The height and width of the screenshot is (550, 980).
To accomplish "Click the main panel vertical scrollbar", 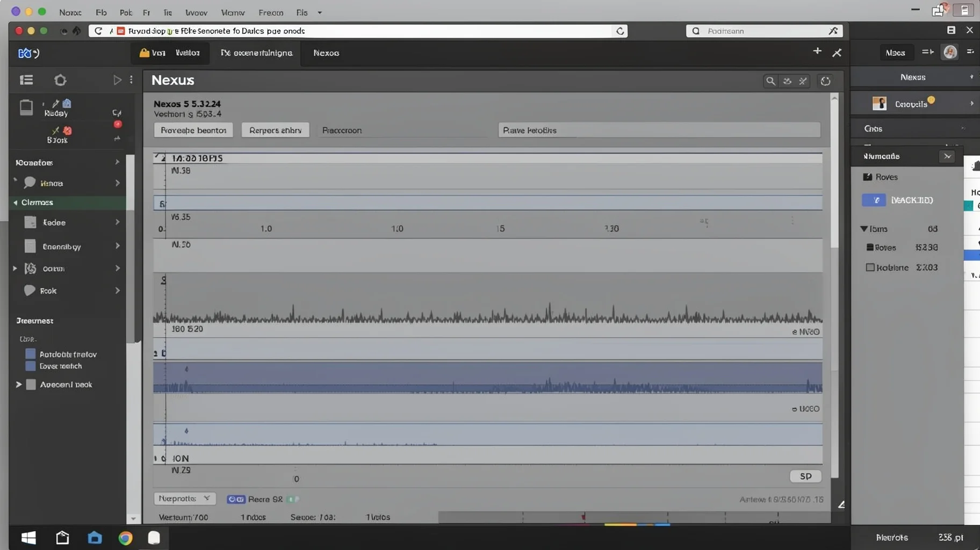I will pos(834,285).
